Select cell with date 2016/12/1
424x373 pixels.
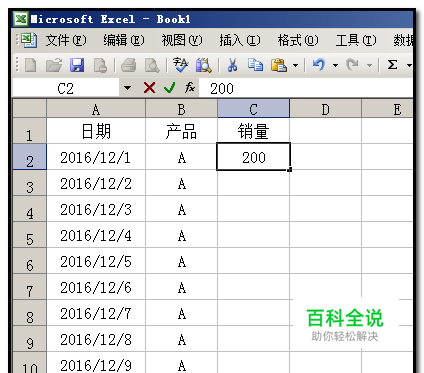point(96,157)
